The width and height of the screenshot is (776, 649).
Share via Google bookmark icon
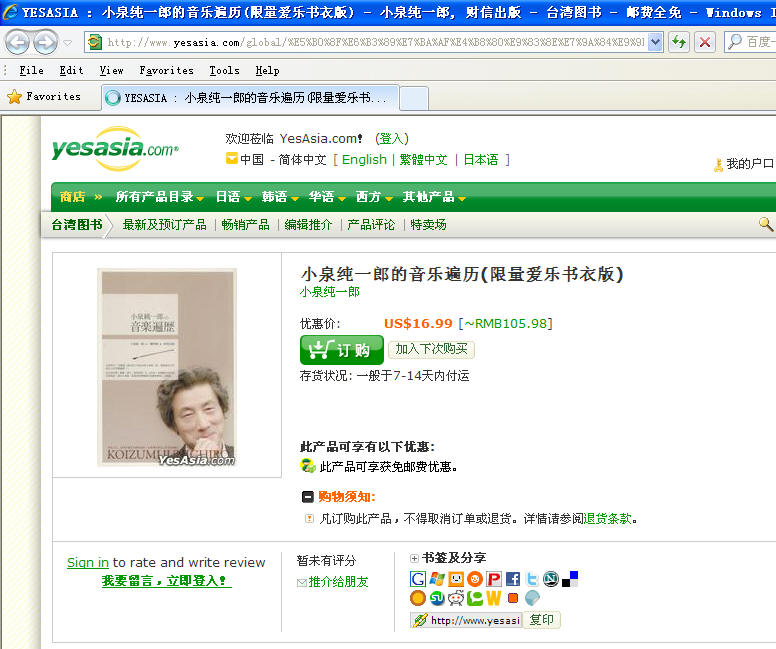(418, 579)
